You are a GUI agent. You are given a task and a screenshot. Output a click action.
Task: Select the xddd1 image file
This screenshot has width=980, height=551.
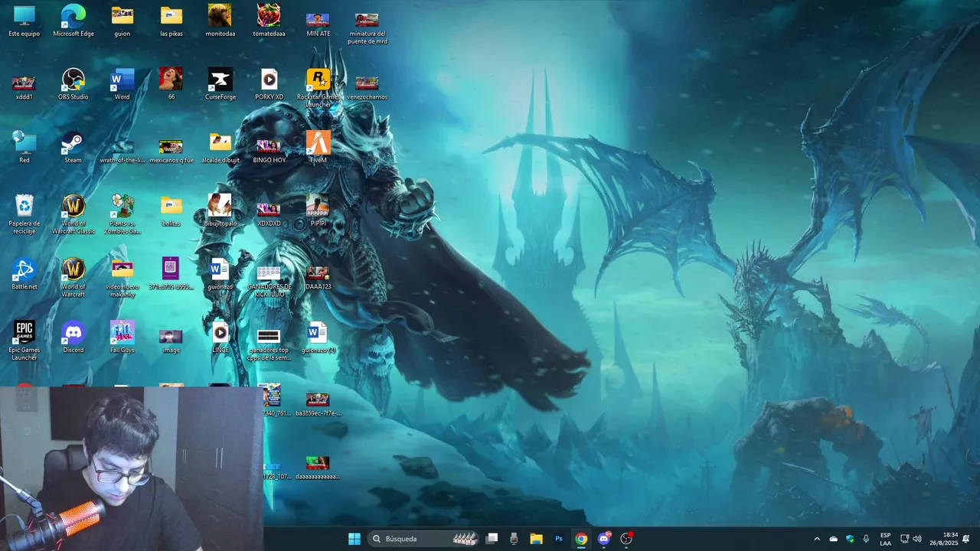(24, 86)
